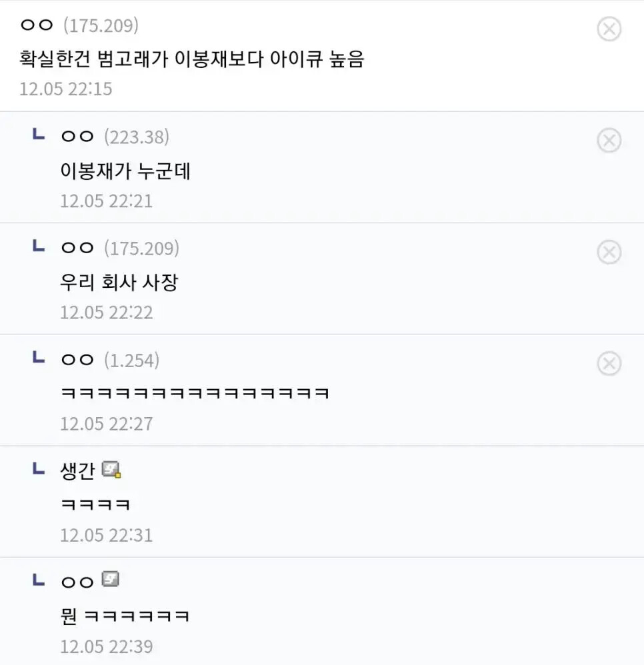The height and width of the screenshot is (665, 644).
Task: Click X icon on 이봉재가 누군데 reply
Action: point(608,141)
